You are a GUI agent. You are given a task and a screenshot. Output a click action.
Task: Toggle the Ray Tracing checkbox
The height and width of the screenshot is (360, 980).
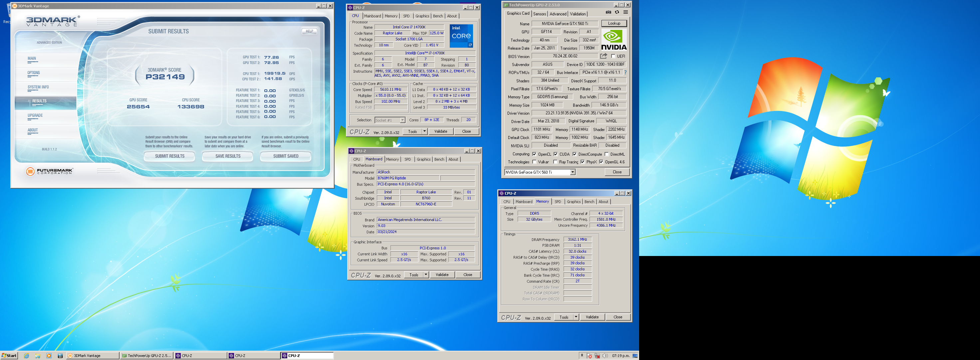click(x=556, y=162)
